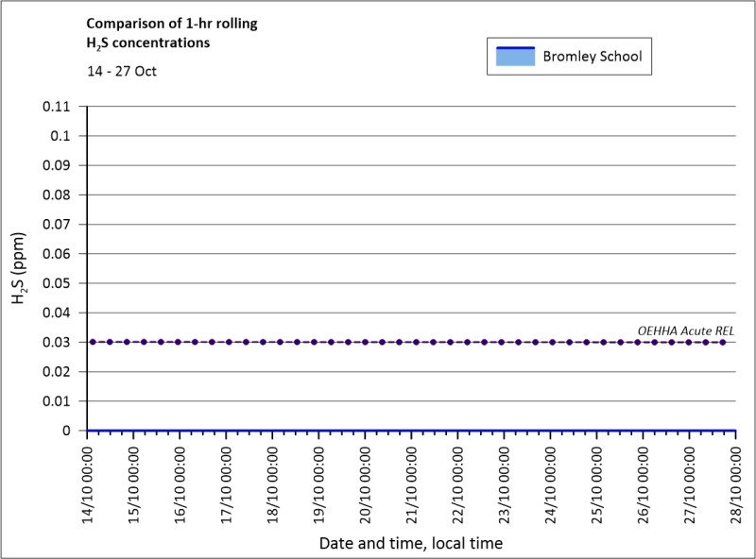Image resolution: width=756 pixels, height=559 pixels.
Task: Click the 0.11 y-axis tick label
Action: pyautogui.click(x=58, y=107)
